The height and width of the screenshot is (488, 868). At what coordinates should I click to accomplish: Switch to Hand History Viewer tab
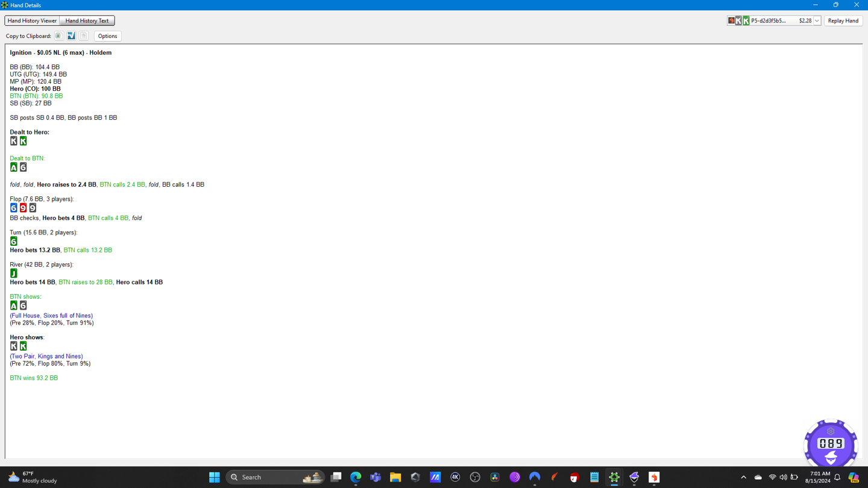tap(32, 20)
